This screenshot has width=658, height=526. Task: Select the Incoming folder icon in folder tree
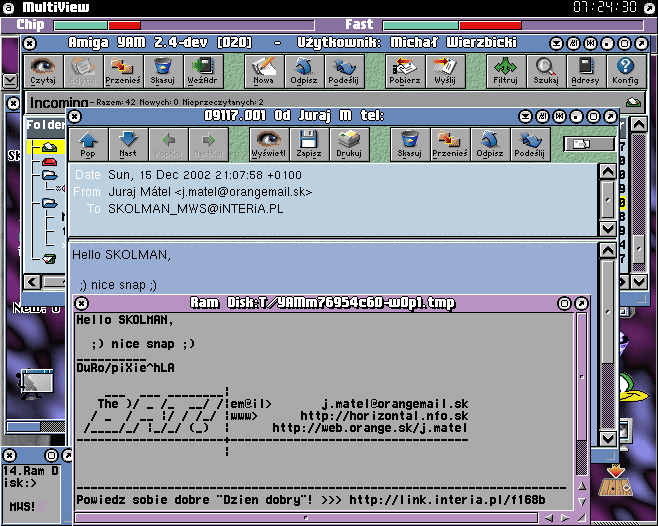(49, 147)
